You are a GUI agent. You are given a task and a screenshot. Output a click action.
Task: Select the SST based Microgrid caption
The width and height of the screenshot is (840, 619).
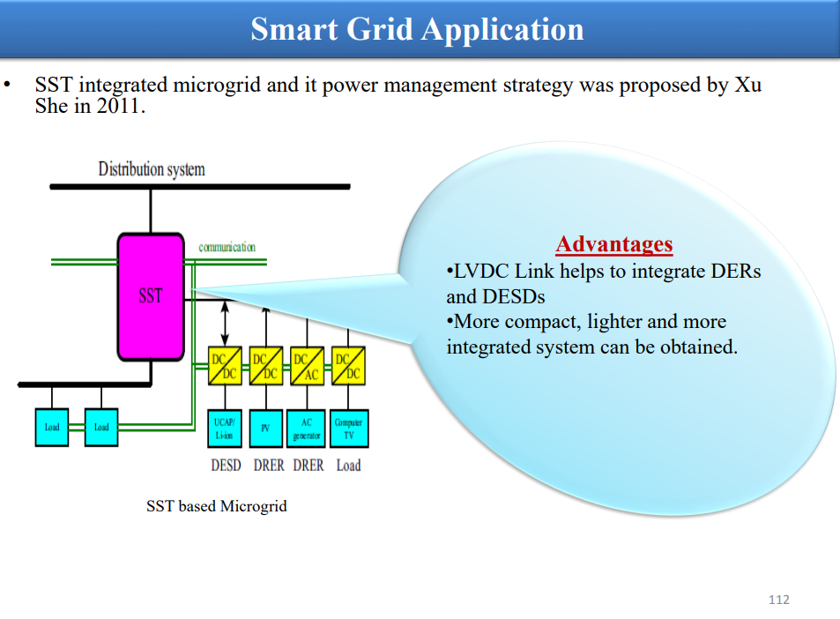[217, 506]
